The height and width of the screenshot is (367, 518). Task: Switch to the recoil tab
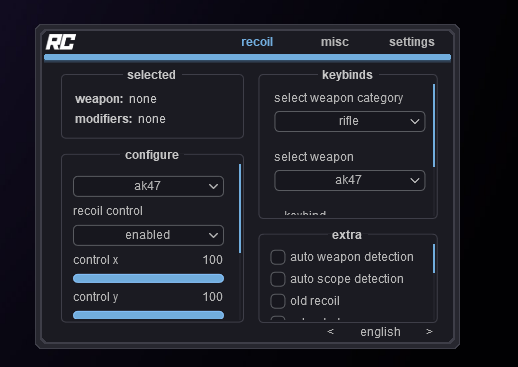click(x=257, y=42)
